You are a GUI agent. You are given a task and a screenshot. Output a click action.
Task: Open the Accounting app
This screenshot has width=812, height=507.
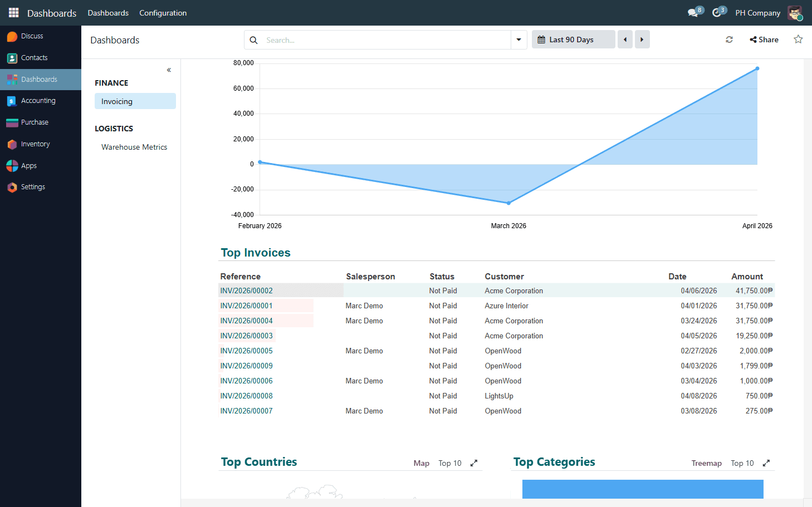[39, 101]
